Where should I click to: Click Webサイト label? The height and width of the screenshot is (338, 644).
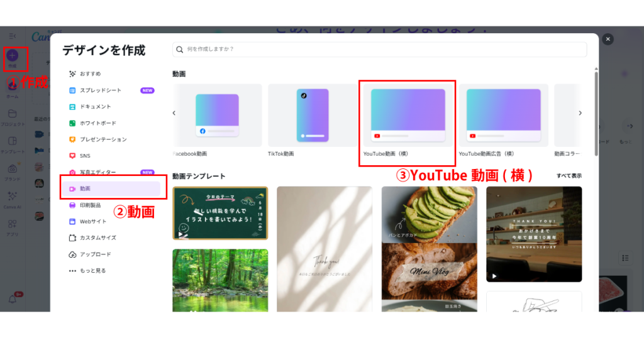pos(93,222)
